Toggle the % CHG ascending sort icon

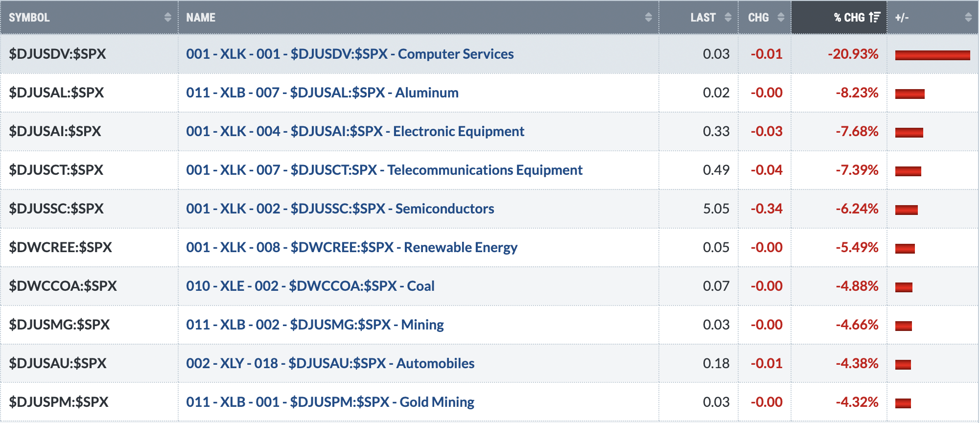click(875, 17)
